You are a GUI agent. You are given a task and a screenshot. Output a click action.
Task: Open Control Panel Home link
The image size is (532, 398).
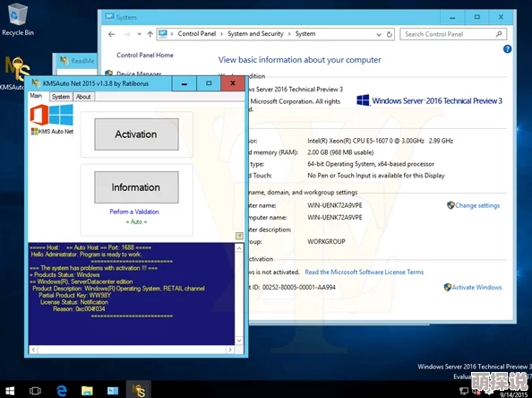(x=145, y=55)
